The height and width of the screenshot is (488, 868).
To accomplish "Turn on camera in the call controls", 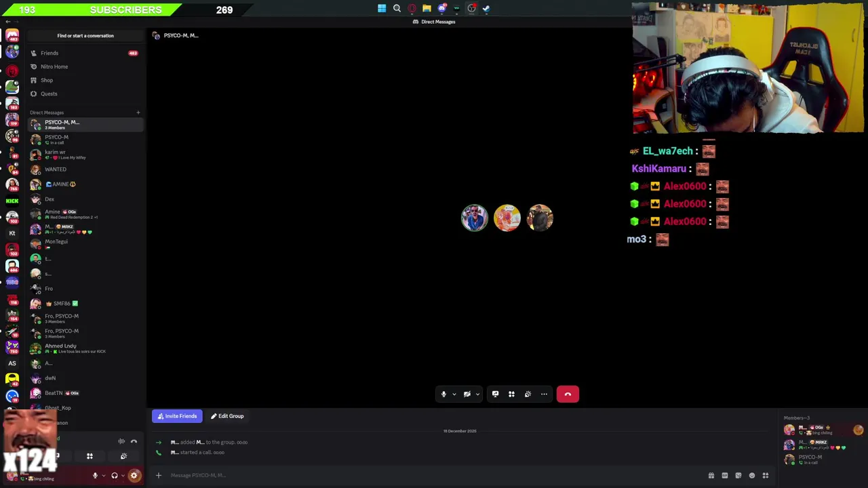I will [x=467, y=394].
